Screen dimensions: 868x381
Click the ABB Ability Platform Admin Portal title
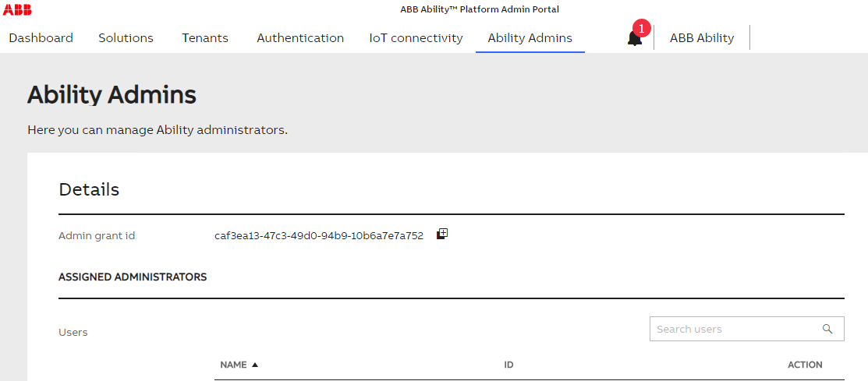480,9
